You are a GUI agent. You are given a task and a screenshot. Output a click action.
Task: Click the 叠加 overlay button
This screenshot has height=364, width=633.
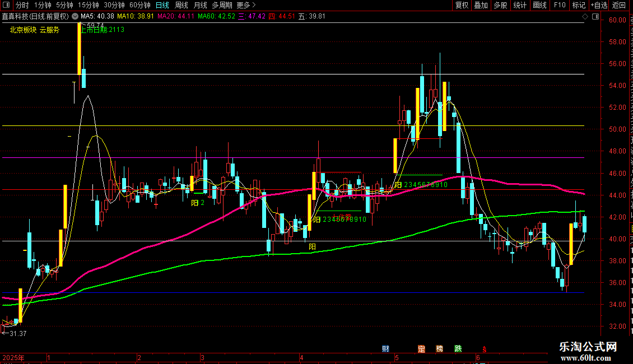481,5
